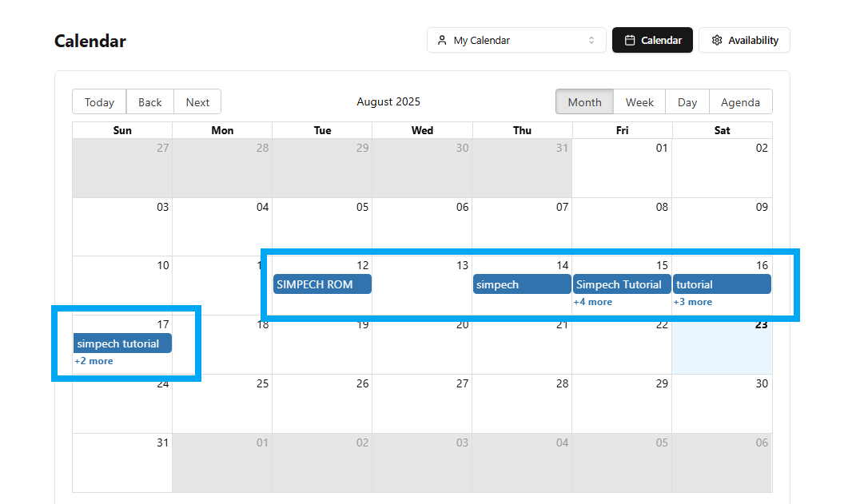The width and height of the screenshot is (856, 504).
Task: Click the gear icon beside Availability
Action: [x=717, y=40]
